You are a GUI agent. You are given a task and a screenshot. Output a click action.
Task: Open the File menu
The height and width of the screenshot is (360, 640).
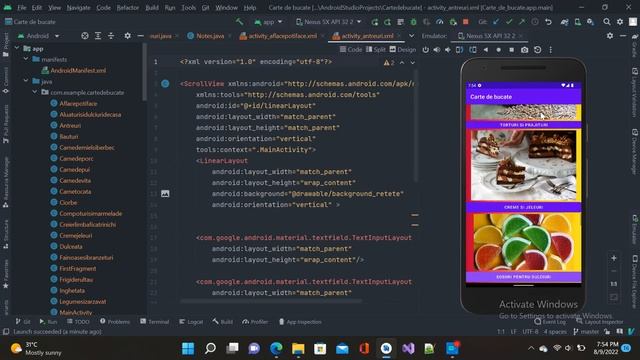(22, 7)
